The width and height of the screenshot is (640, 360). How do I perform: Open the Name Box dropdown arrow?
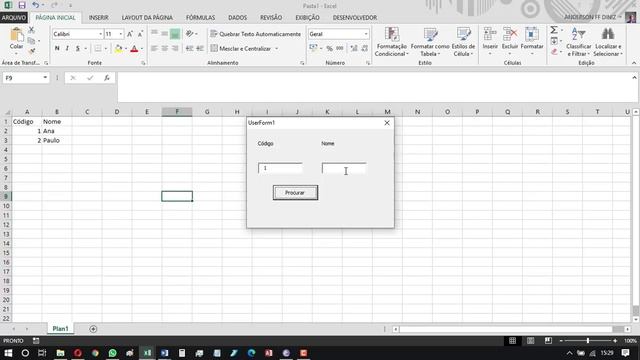tap(45, 78)
